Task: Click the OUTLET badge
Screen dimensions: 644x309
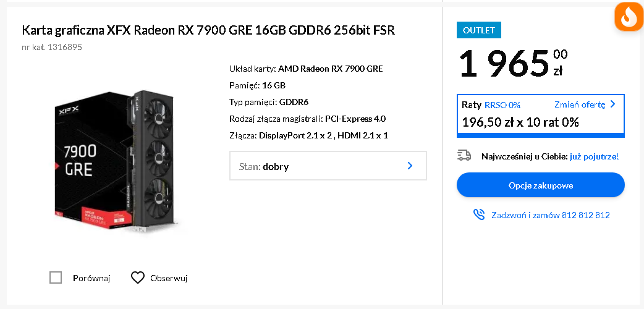Action: tap(479, 30)
